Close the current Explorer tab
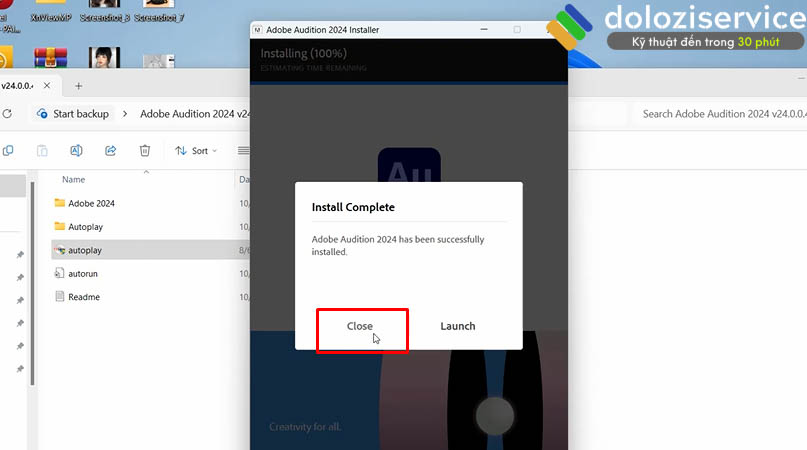807x450 pixels. point(49,86)
